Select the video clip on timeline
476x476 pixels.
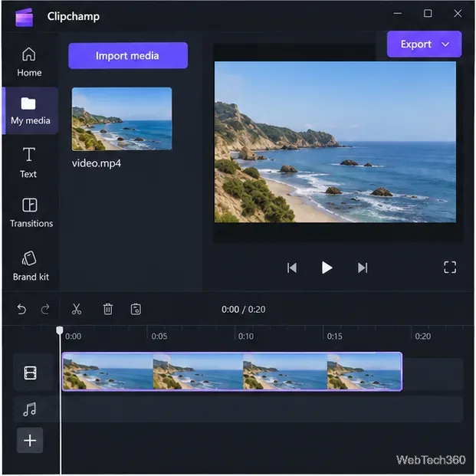(232, 372)
